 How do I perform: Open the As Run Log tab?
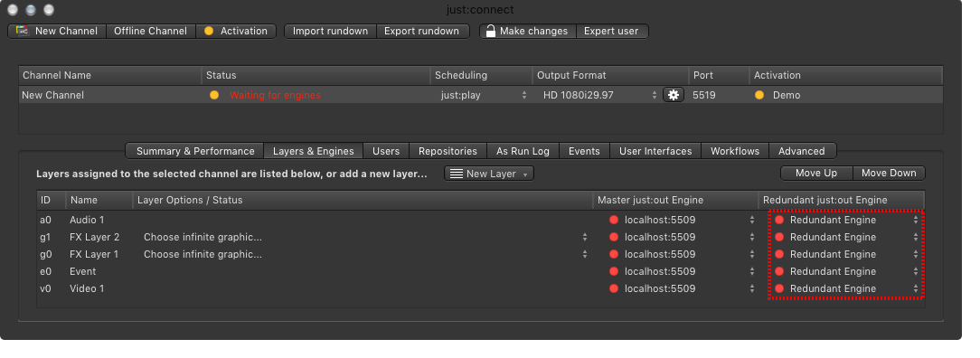click(x=523, y=151)
